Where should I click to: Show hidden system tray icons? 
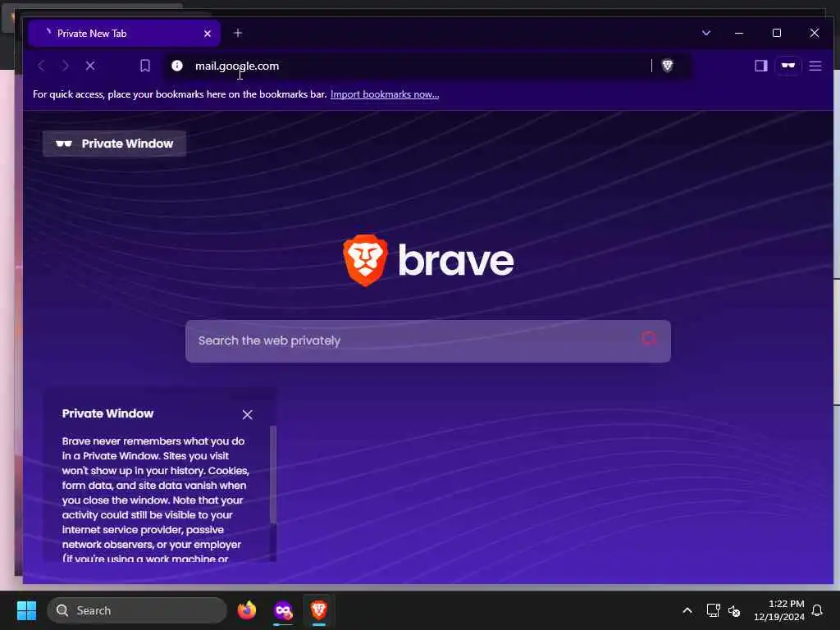point(687,610)
